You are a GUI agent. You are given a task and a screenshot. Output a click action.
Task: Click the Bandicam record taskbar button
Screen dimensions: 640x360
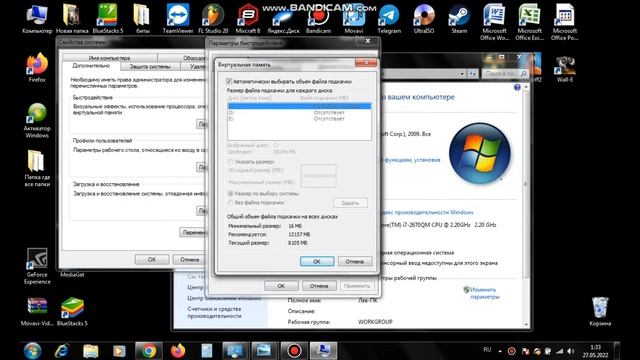click(294, 350)
